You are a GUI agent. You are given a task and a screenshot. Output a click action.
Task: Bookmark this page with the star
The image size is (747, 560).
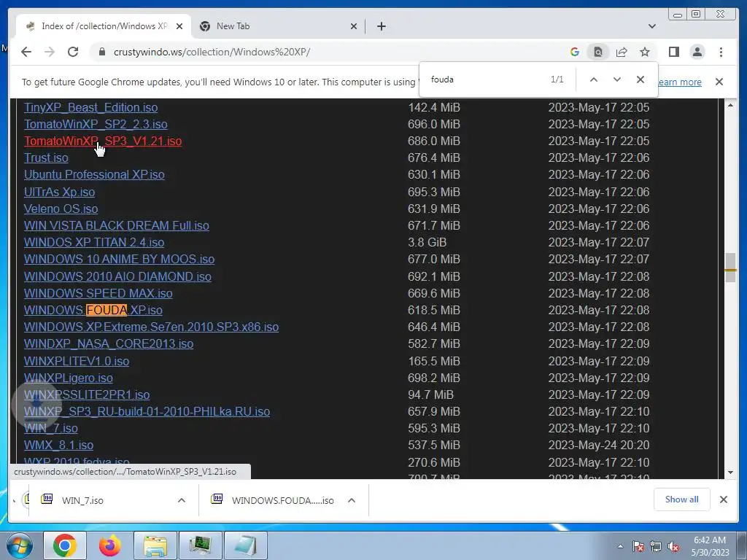645,52
